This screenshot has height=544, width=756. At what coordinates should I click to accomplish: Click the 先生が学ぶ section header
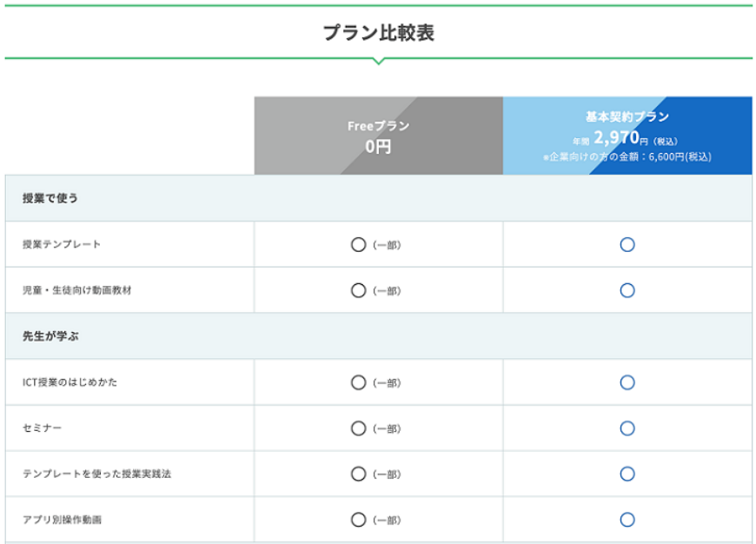50,336
